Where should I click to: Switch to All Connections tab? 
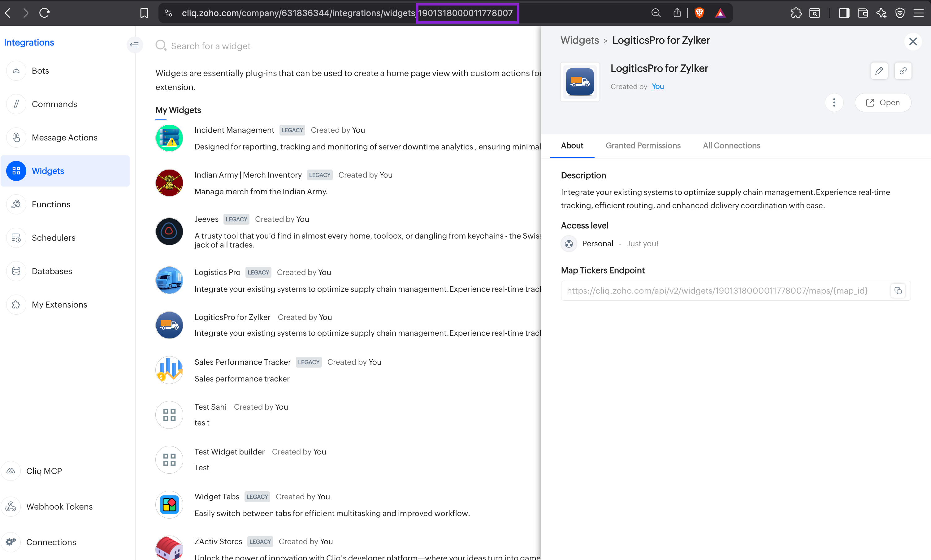[731, 146]
